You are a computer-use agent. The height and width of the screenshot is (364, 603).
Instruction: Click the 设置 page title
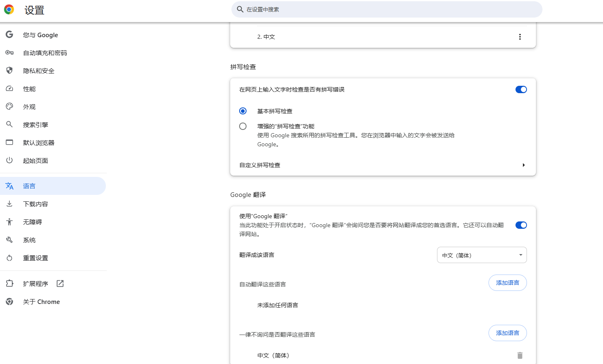point(34,10)
